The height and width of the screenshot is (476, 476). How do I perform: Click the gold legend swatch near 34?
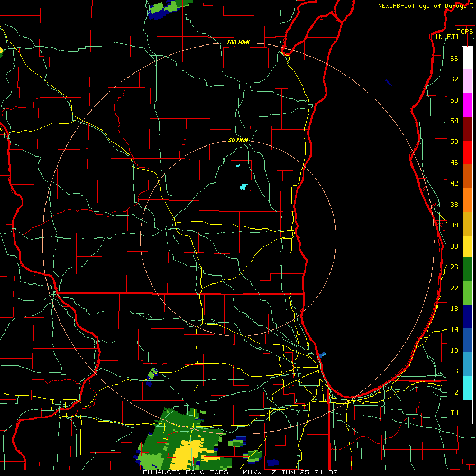point(467,224)
